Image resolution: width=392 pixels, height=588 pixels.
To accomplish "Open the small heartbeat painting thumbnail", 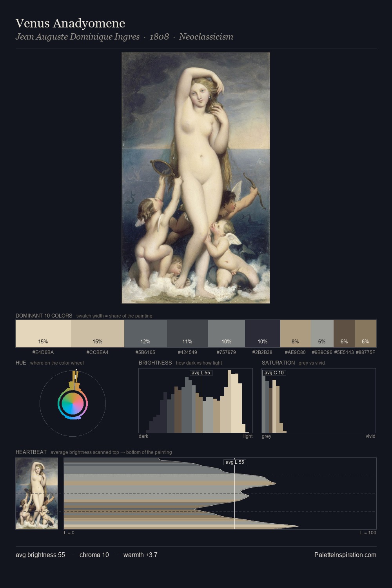I will 36,494.
